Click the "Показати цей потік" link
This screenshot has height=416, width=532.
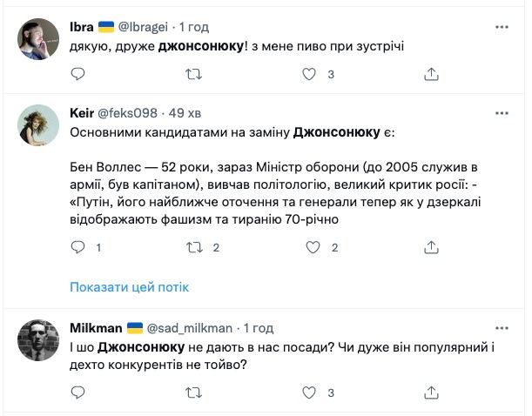coord(129,287)
